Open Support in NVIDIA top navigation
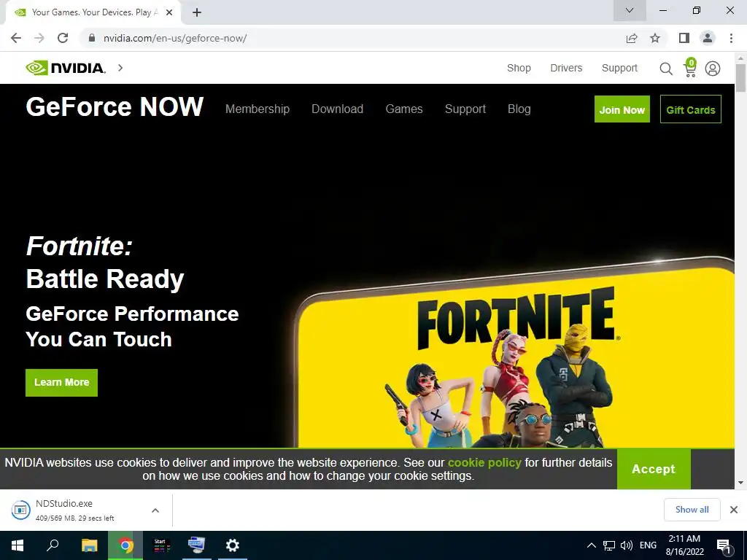 click(619, 68)
